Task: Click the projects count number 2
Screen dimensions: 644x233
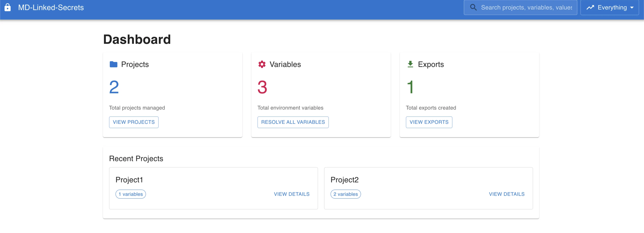Action: tap(114, 87)
